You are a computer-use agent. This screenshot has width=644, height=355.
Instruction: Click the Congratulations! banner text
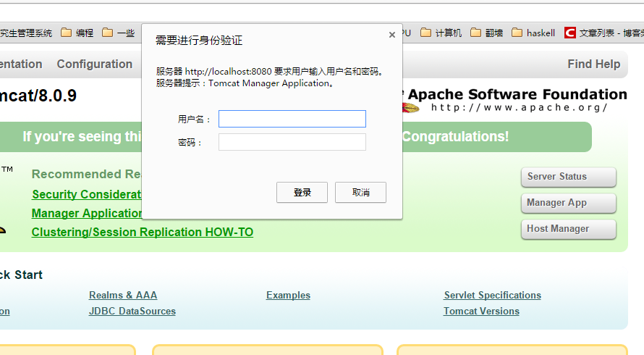pyautogui.click(x=455, y=137)
